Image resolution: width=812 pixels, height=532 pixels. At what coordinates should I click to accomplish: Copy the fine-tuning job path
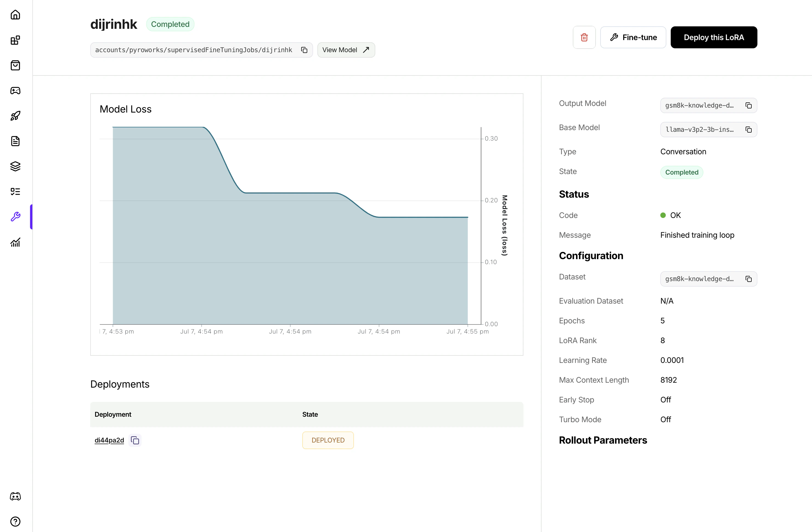click(304, 50)
